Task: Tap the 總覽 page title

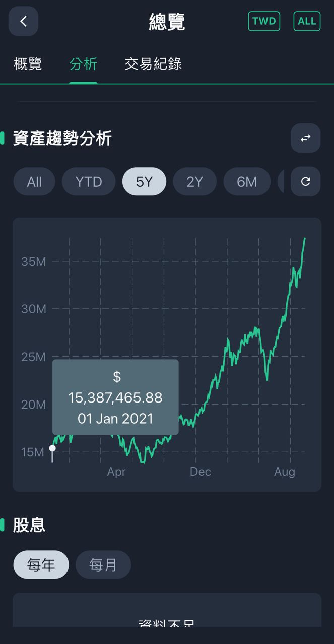Action: tap(167, 22)
